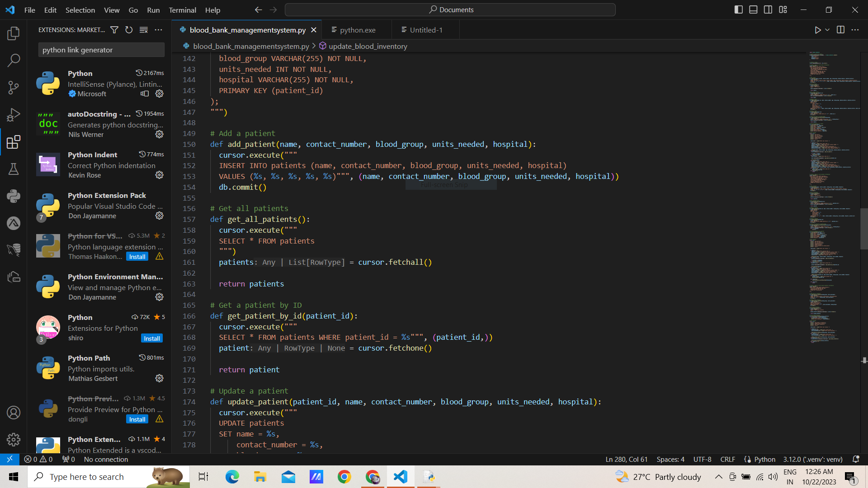Install the shiro Python extension
This screenshot has height=488, width=868.
click(x=152, y=338)
